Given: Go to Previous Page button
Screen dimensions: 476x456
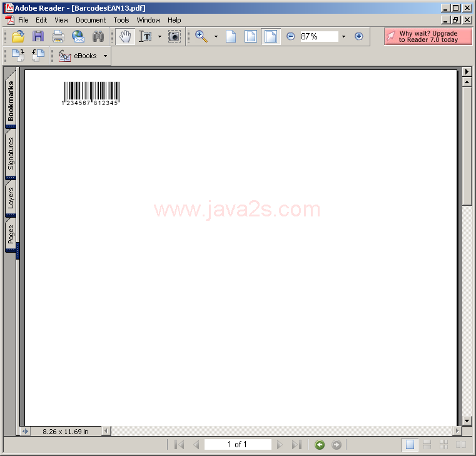Looking at the screenshot, I should pyautogui.click(x=196, y=445).
